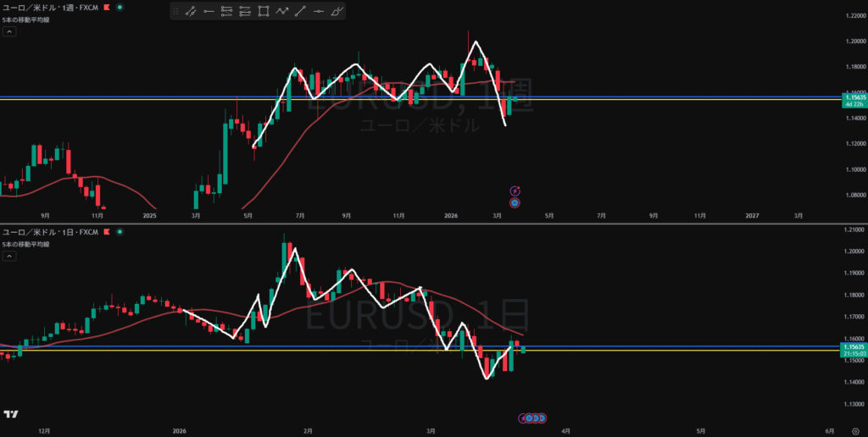Image resolution: width=868 pixels, height=437 pixels.
Task: Select the zigzag path drawing tool
Action: pos(282,12)
